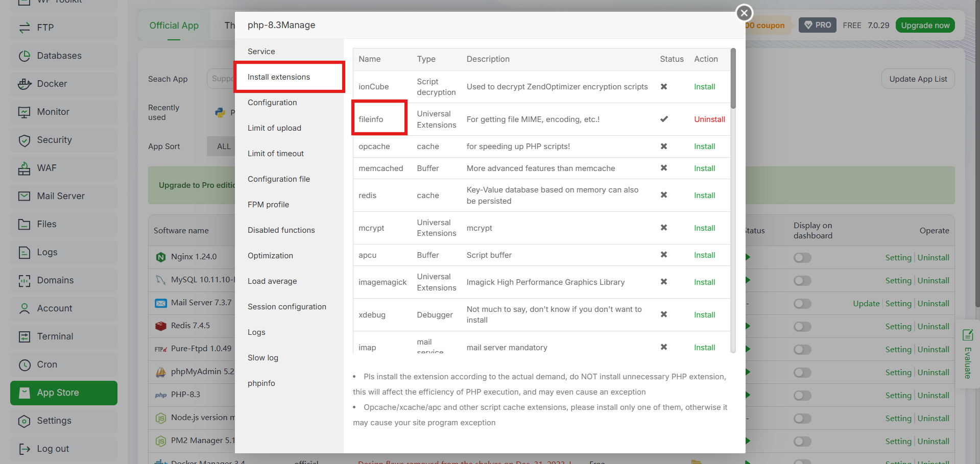This screenshot has height=464, width=980.
Task: Click Update link for Mail Server row
Action: point(866,304)
